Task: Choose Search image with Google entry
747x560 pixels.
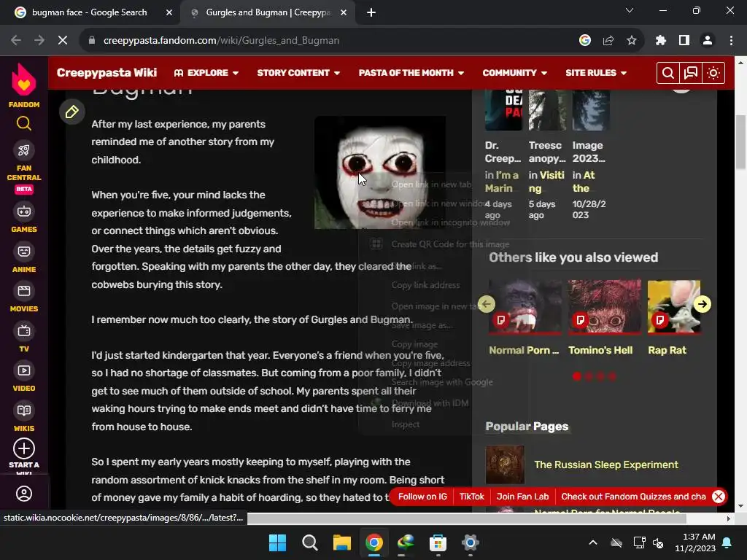Action: (x=442, y=382)
